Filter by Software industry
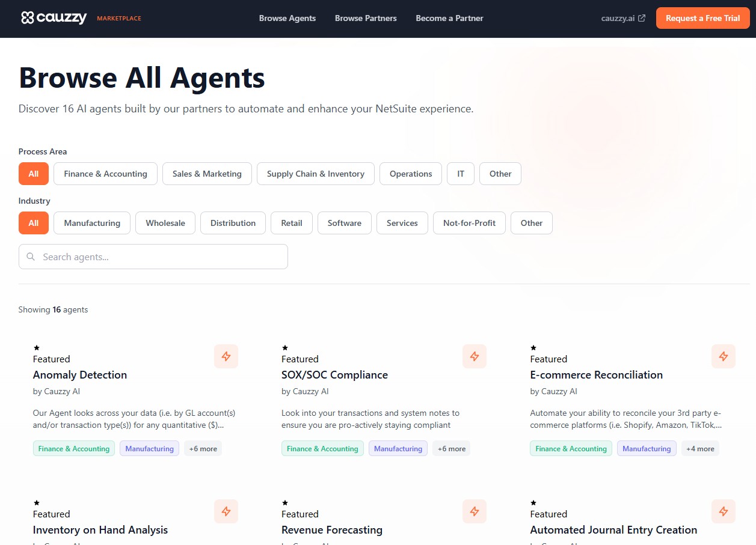The width and height of the screenshot is (756, 545). tap(345, 223)
